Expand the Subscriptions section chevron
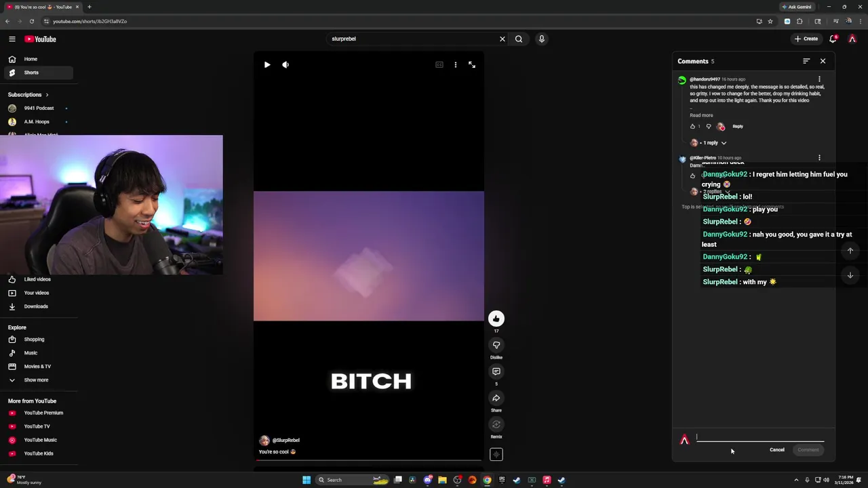 click(x=47, y=95)
